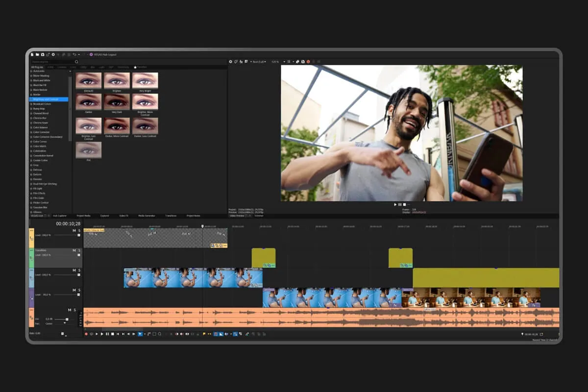
Task: Click the Insert Marker flag icon
Action: pyautogui.click(x=204, y=334)
